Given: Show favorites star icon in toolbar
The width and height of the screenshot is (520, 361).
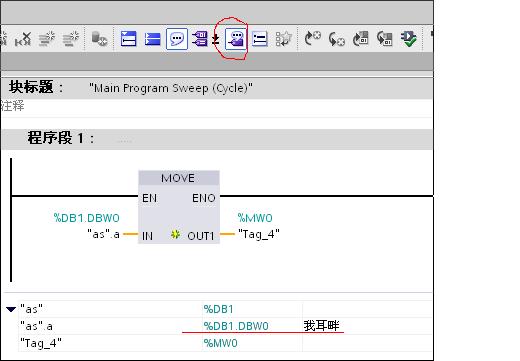Looking at the screenshot, I should click(284, 39).
